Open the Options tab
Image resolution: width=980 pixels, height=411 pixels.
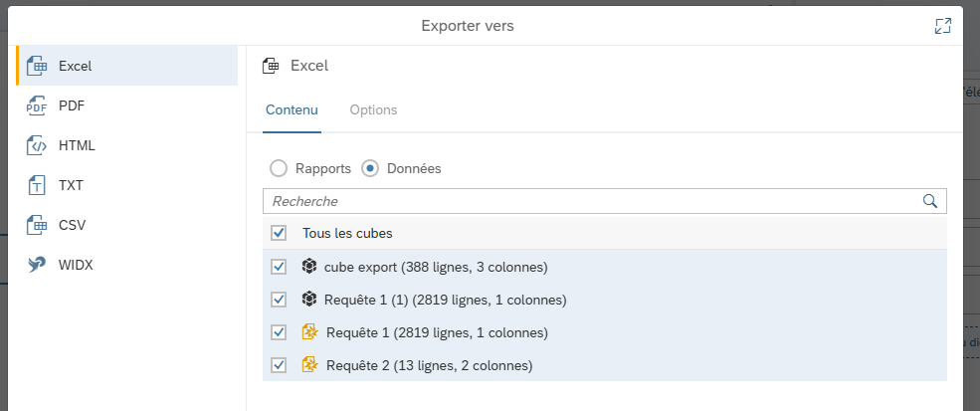pyautogui.click(x=373, y=110)
